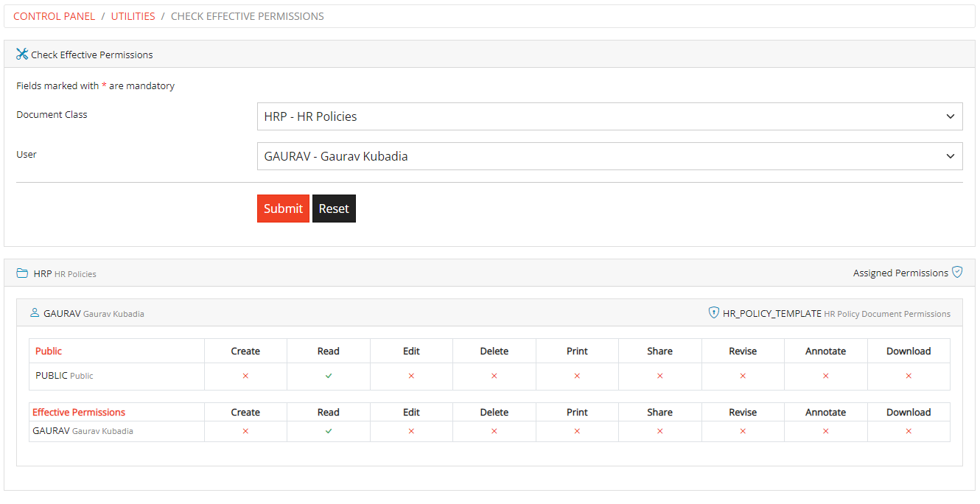Toggle the Download permission for PUBLIC
Screen dimensions: 980x504
pyautogui.click(x=909, y=376)
